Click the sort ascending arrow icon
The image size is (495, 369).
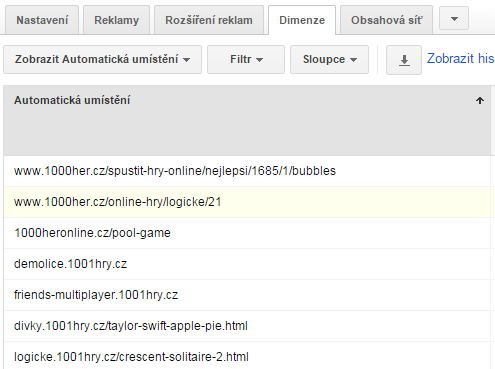click(480, 100)
